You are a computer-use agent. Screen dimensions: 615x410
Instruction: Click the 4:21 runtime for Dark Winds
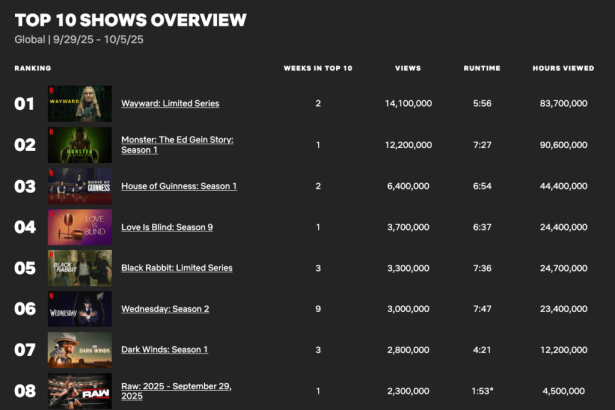(x=482, y=350)
